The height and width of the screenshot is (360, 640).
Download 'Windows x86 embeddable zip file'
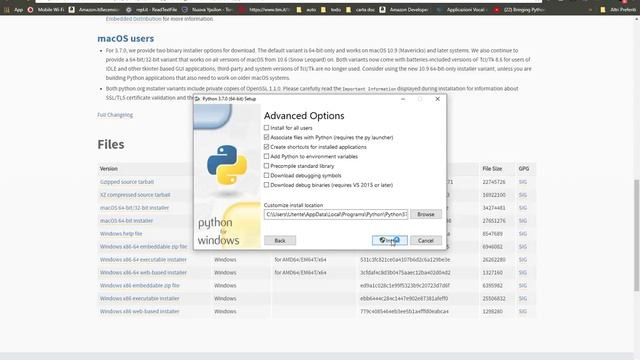[140, 285]
